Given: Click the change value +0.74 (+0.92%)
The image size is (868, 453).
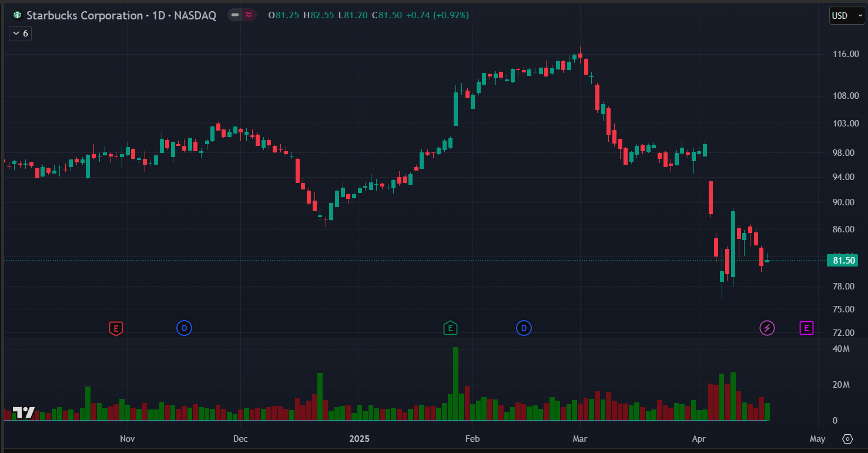Looking at the screenshot, I should [437, 15].
